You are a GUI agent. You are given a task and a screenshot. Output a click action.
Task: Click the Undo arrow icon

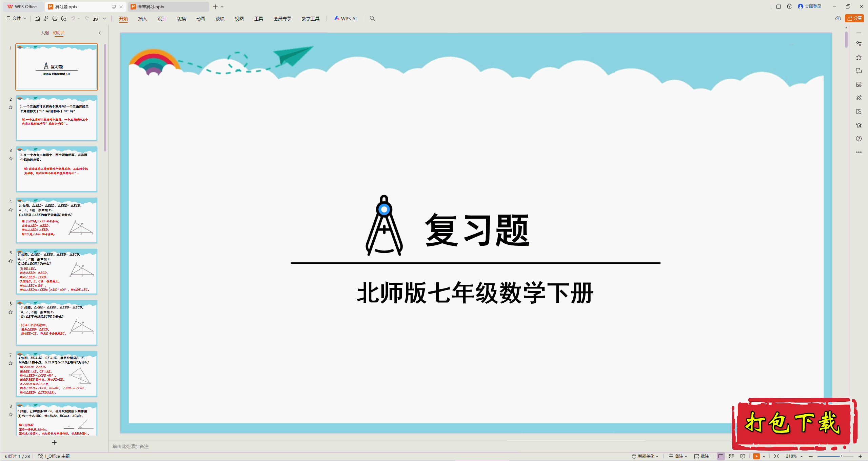[73, 18]
